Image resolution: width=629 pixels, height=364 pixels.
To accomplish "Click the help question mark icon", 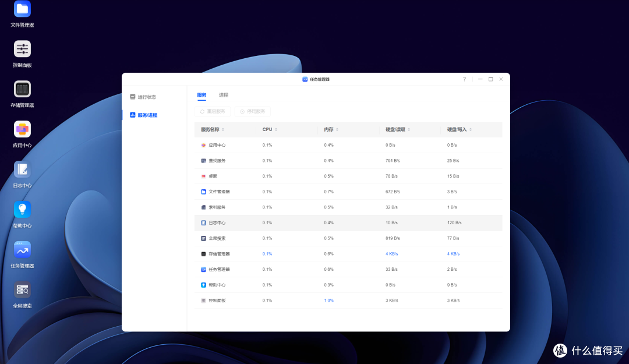I will coord(464,79).
